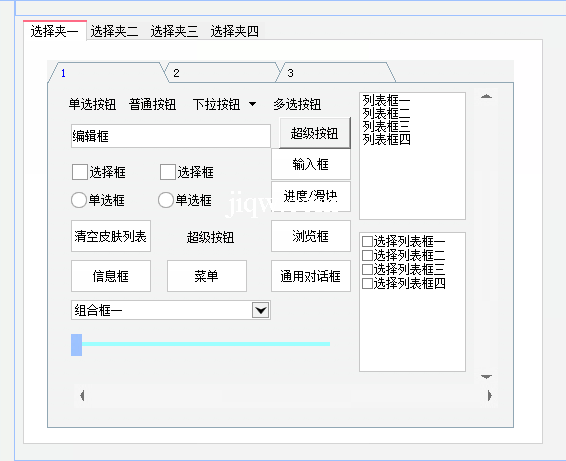Click the vertical scrollbar down arrow
The width and height of the screenshot is (566, 461).
[486, 377]
